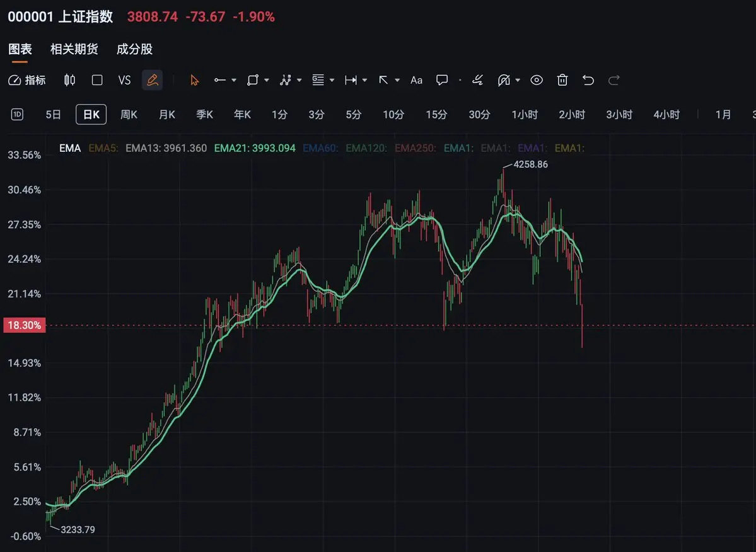The image size is (756, 552).
Task: Click the 18.30% price line label
Action: [25, 325]
